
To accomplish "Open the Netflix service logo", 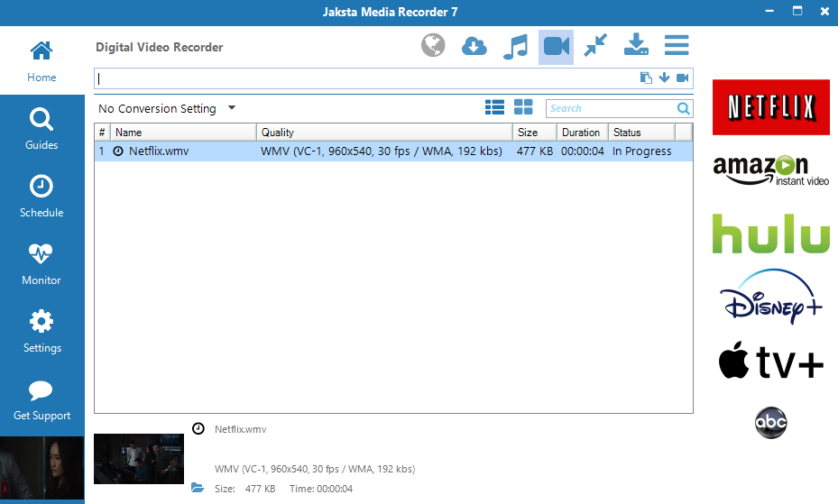I will pos(770,107).
